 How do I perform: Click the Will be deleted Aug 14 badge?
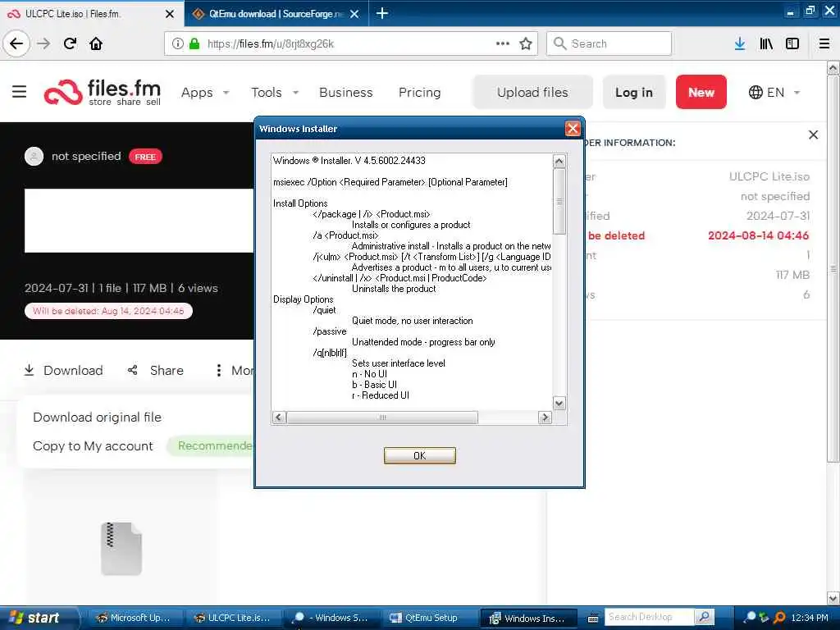tap(108, 311)
